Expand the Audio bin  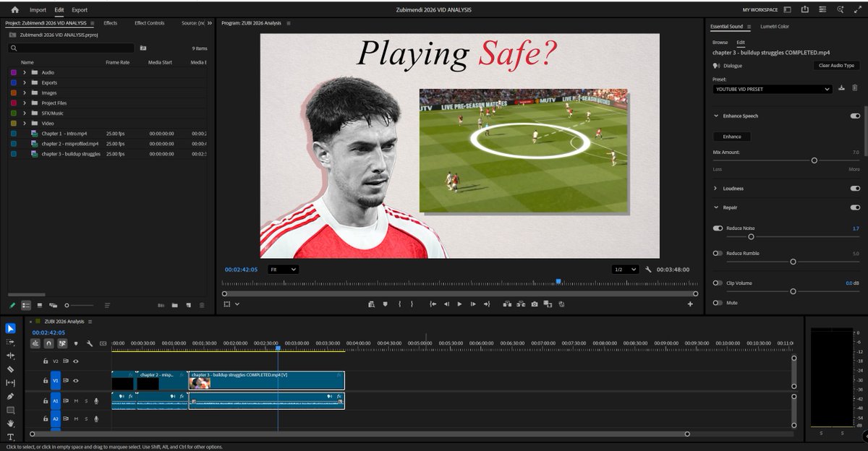click(25, 72)
